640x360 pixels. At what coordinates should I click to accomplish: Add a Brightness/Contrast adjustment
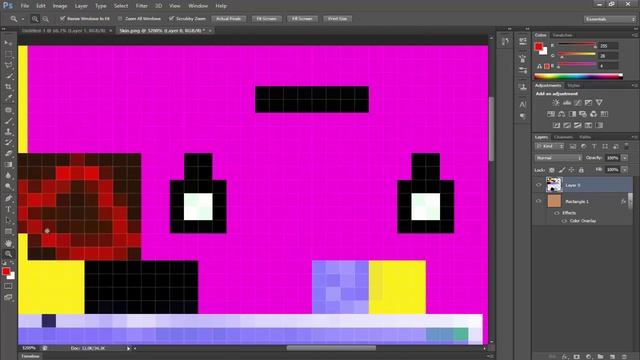[556, 103]
